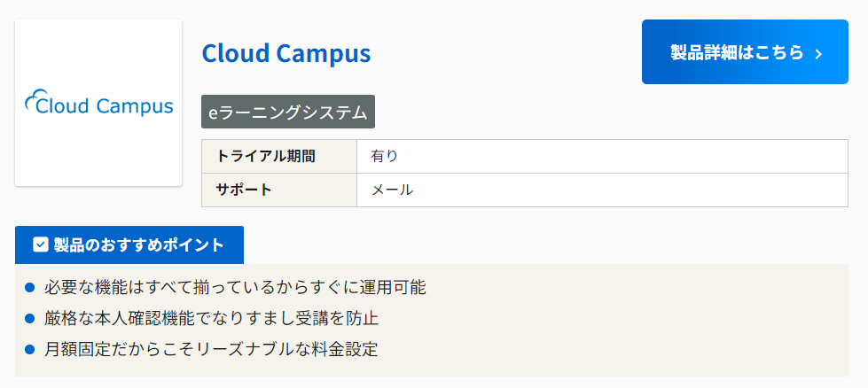868x388 pixels.
Task: Click the text 必要な機能はすべて揃っているからすぐに運用可能
Action: [235, 288]
